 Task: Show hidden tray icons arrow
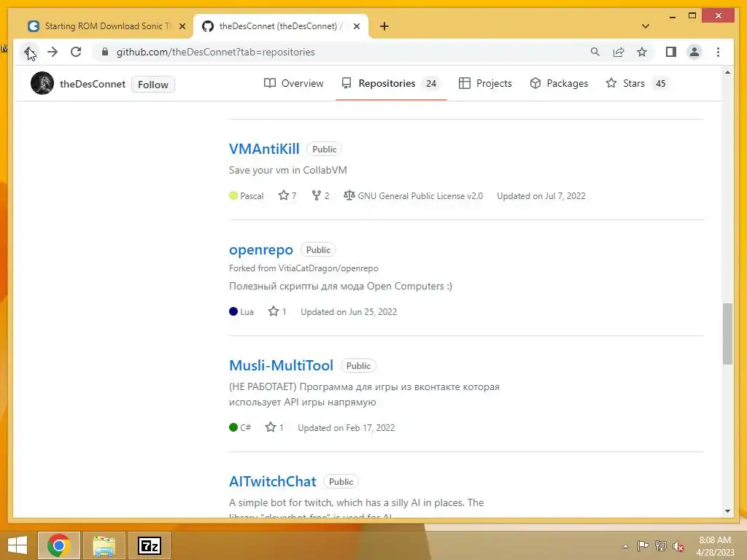pos(625,546)
